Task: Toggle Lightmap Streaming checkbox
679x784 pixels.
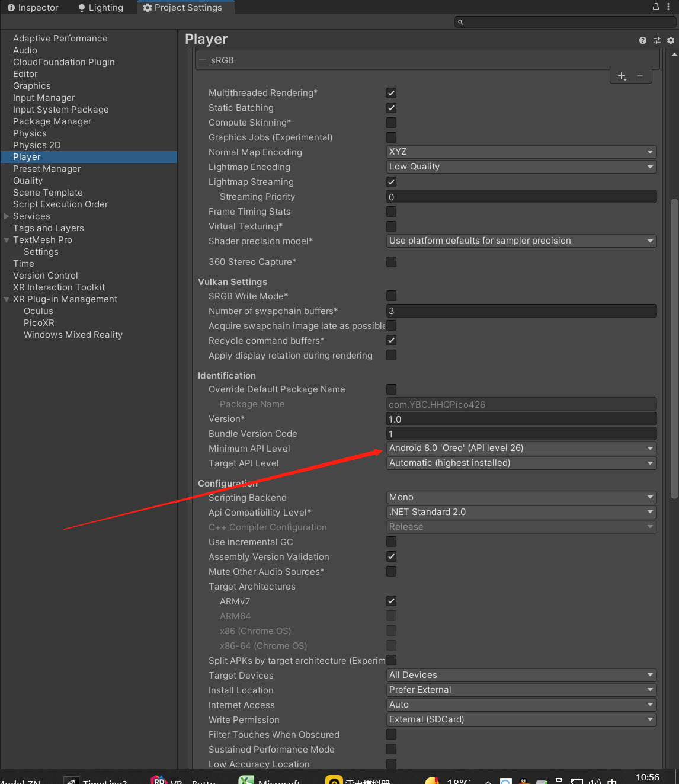Action: (x=391, y=182)
